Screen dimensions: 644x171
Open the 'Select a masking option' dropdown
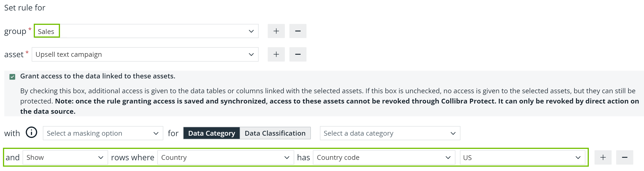coord(102,133)
